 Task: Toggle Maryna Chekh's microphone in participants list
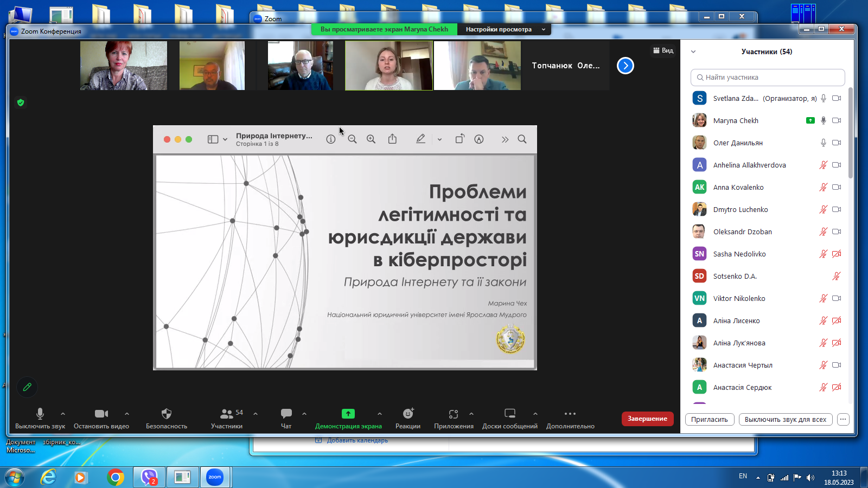(x=823, y=120)
